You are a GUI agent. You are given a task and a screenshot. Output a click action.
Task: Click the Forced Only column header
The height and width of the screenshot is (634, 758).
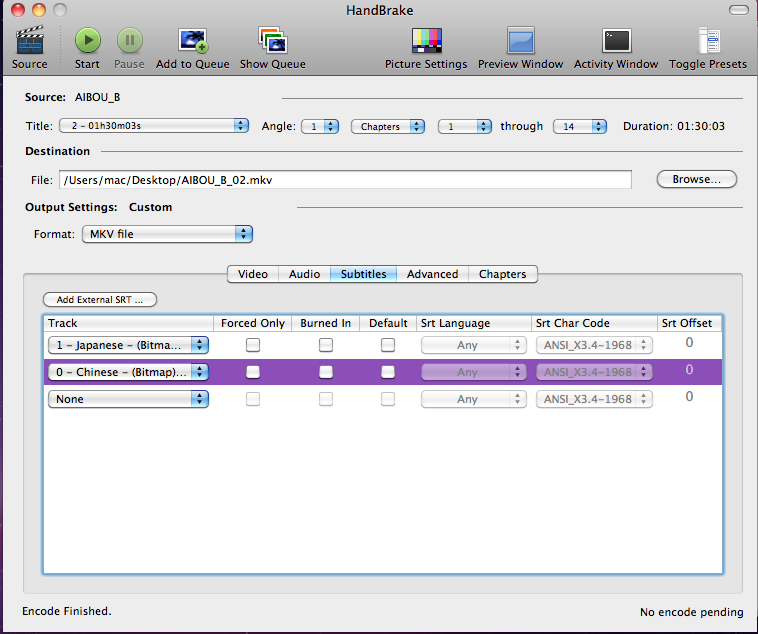(x=252, y=323)
